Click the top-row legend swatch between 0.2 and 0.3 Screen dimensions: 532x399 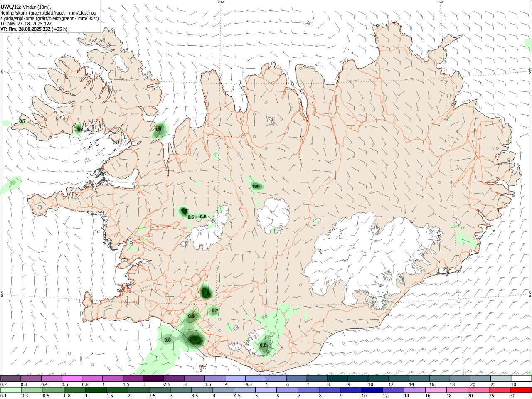click(x=10, y=379)
